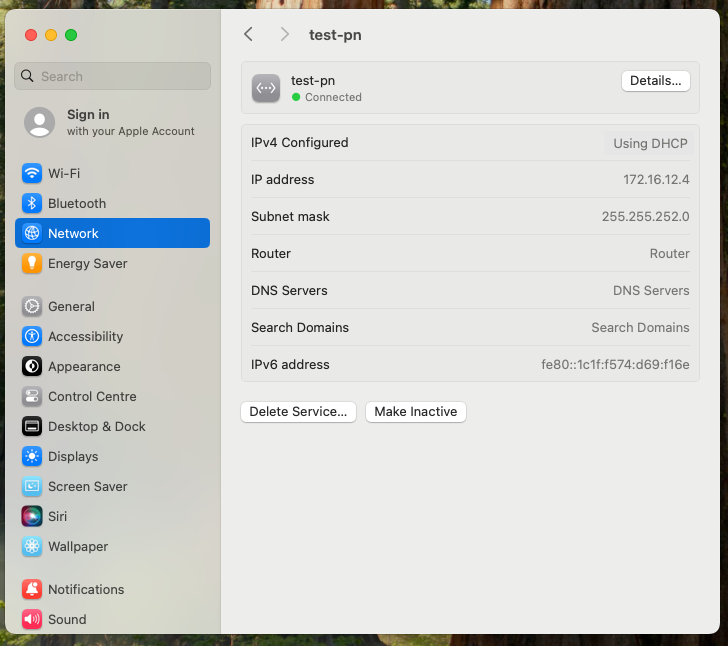Screen dimensions: 728x646
Task: Click the test-pn network service icon
Action: tap(266, 88)
